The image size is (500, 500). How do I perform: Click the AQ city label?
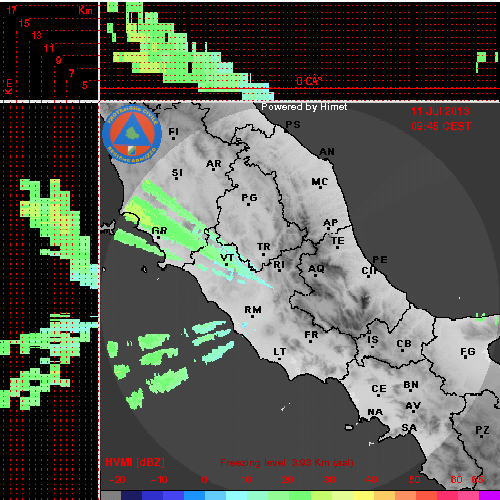[x=316, y=269]
